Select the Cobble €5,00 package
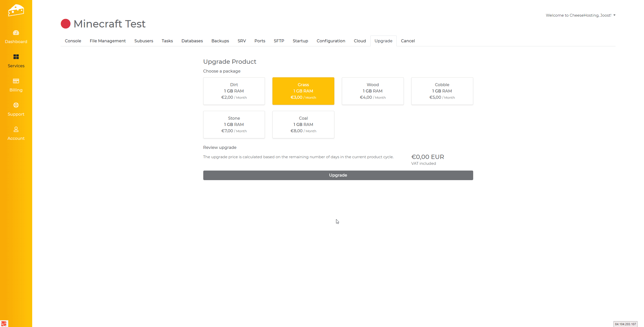Screen dimensions: 644x327 click(x=442, y=91)
